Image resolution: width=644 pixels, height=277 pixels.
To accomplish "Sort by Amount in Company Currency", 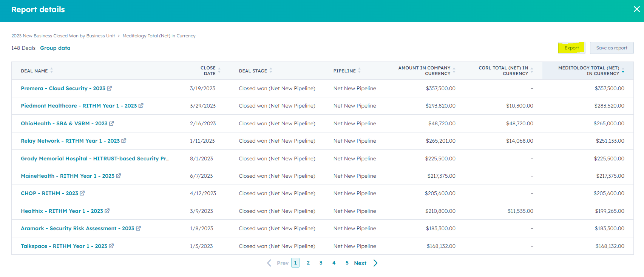I will tap(424, 71).
